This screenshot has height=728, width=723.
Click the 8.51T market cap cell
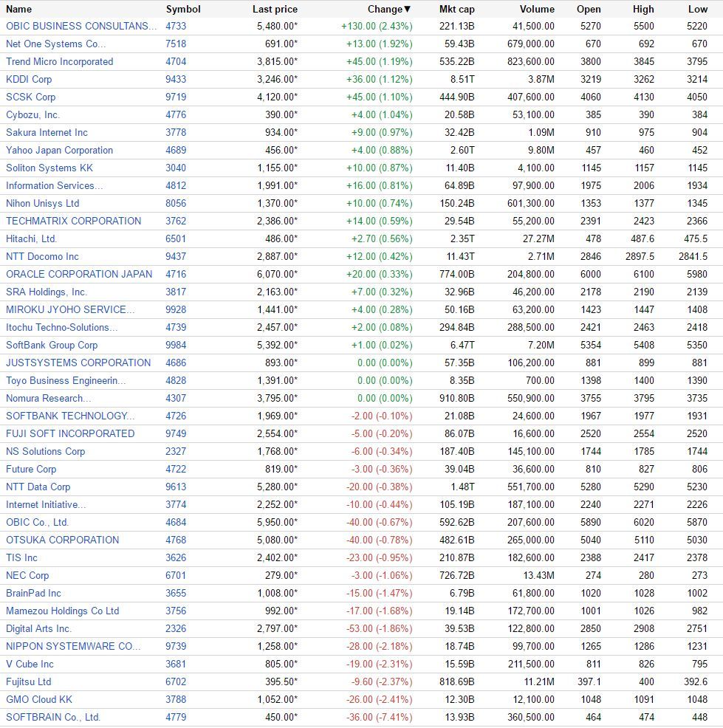(x=462, y=80)
